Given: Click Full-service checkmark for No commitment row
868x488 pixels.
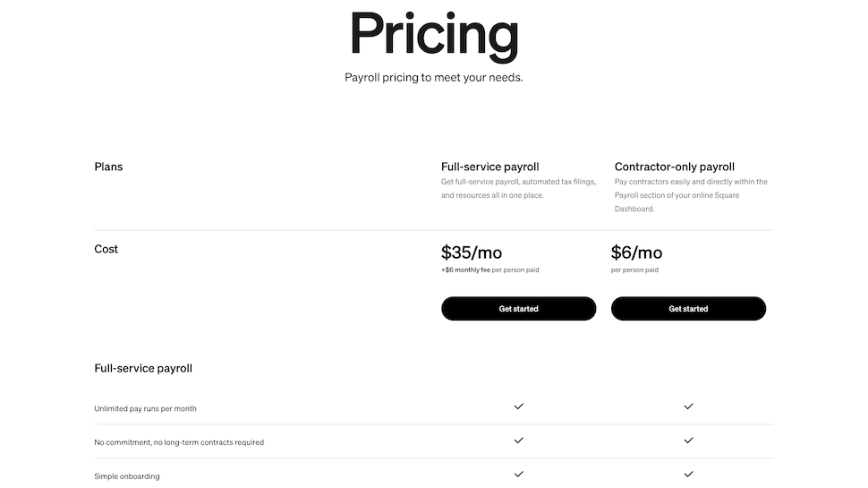Looking at the screenshot, I should [519, 441].
